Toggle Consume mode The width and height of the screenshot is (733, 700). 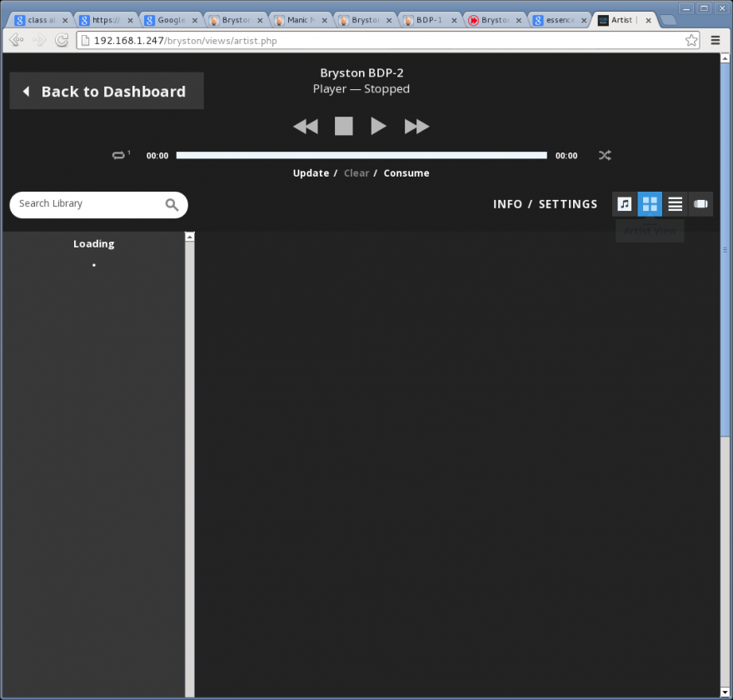[406, 173]
